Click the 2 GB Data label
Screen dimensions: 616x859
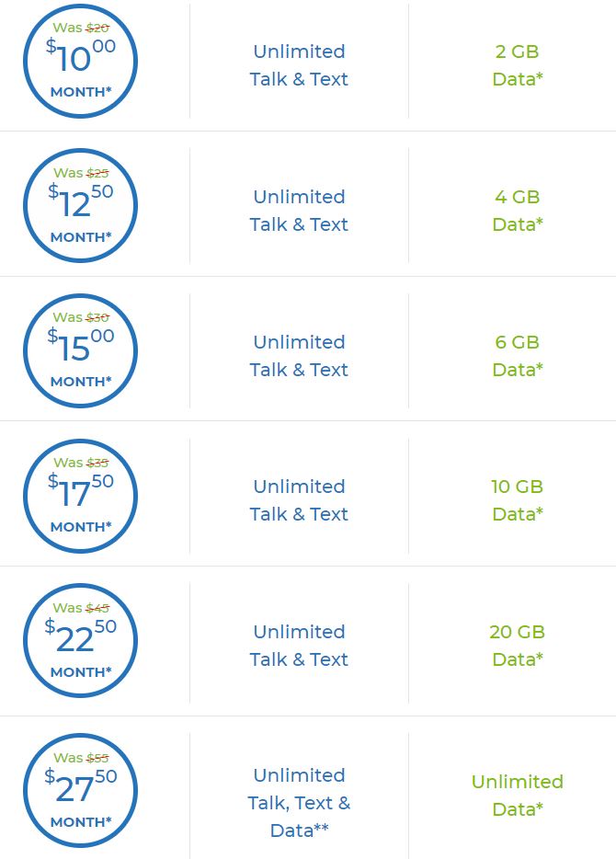(x=518, y=65)
